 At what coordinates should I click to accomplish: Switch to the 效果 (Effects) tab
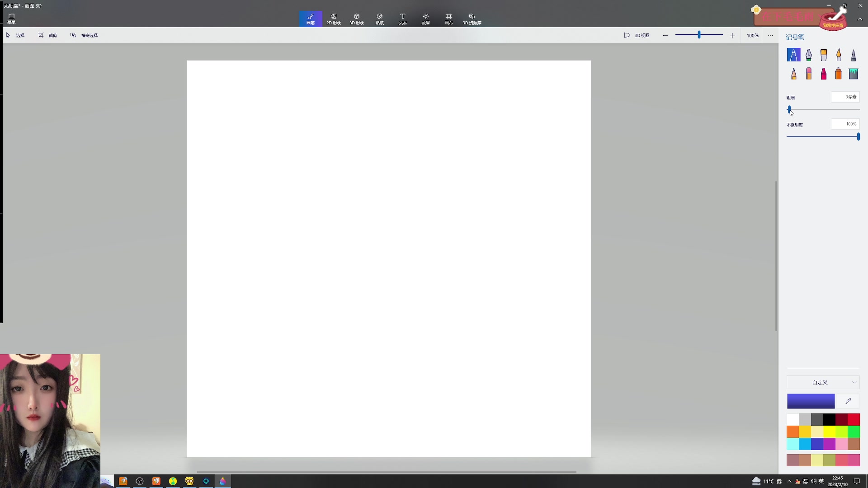426,19
